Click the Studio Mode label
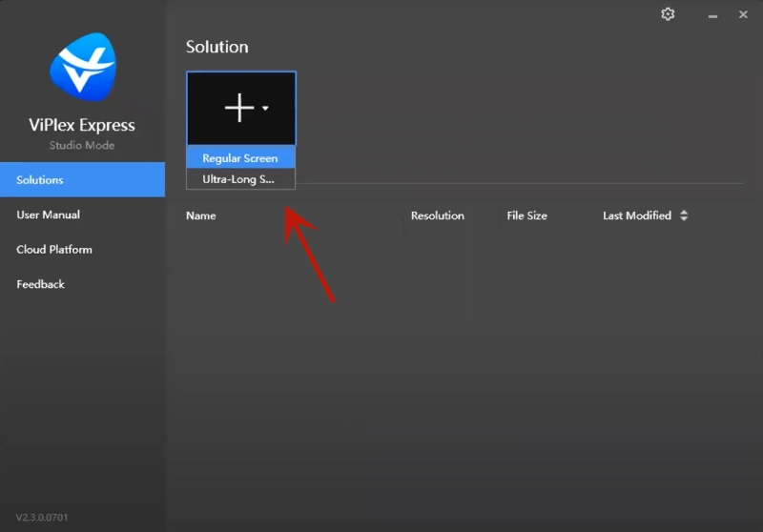 pyautogui.click(x=82, y=145)
